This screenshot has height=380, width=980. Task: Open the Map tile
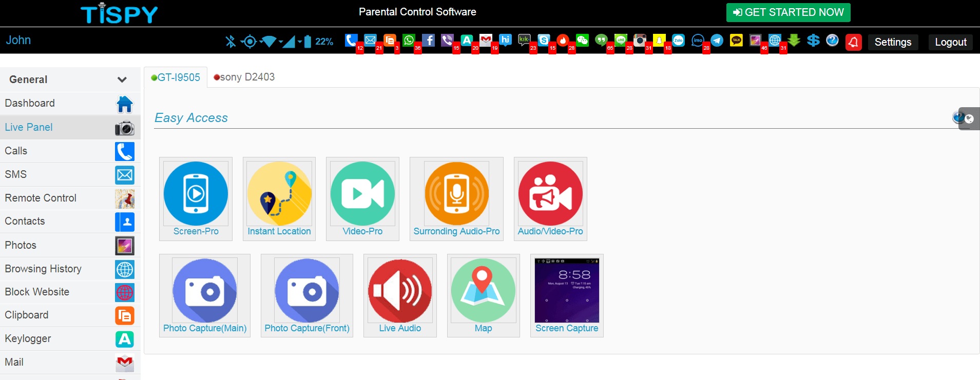click(483, 295)
